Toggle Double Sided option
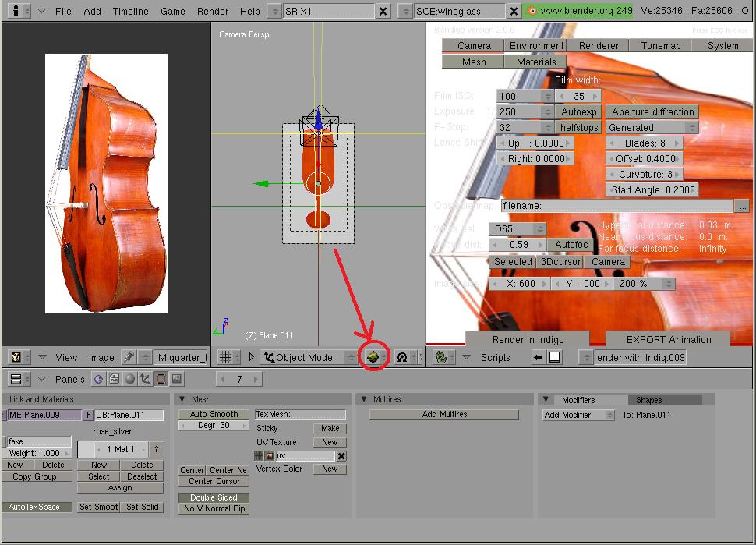This screenshot has height=545, width=756. (214, 497)
